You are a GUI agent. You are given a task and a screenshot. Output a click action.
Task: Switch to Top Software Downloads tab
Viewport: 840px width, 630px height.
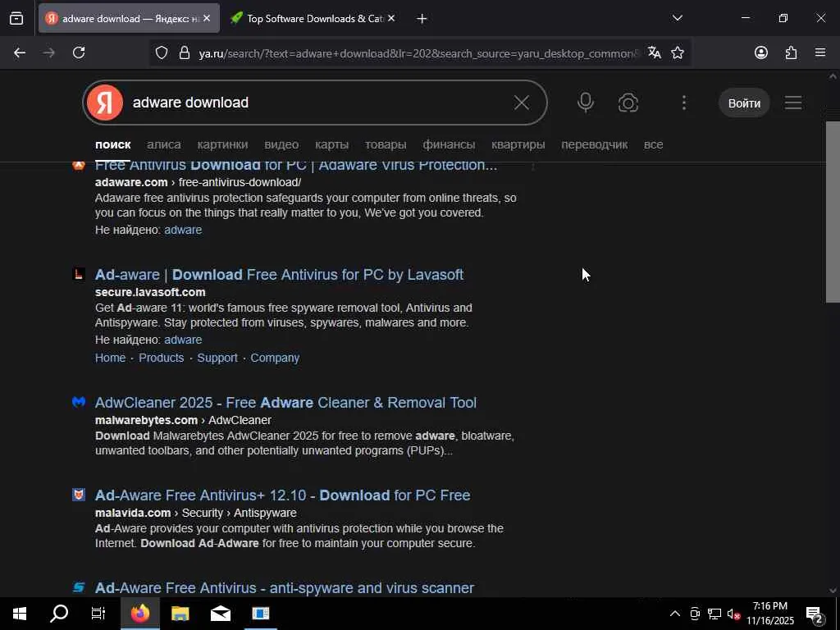tap(313, 18)
